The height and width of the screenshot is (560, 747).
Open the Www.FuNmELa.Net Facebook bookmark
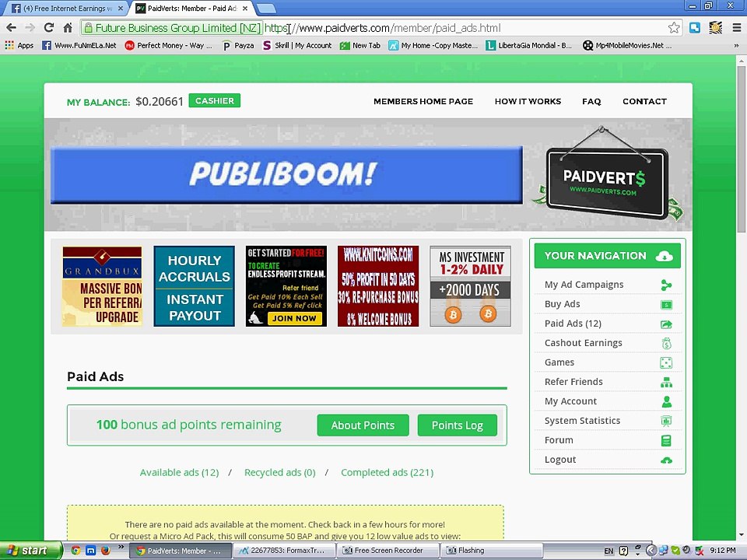tap(79, 45)
